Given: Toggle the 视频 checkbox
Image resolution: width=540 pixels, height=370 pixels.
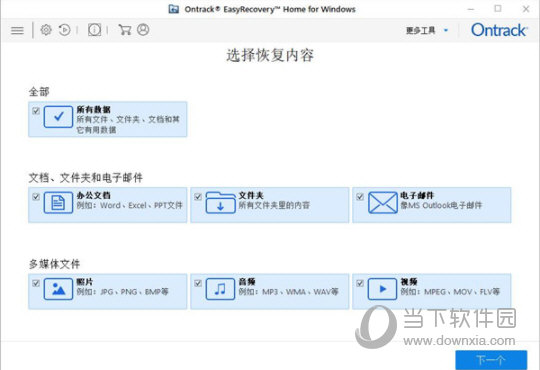Looking at the screenshot, I should pyautogui.click(x=360, y=283).
